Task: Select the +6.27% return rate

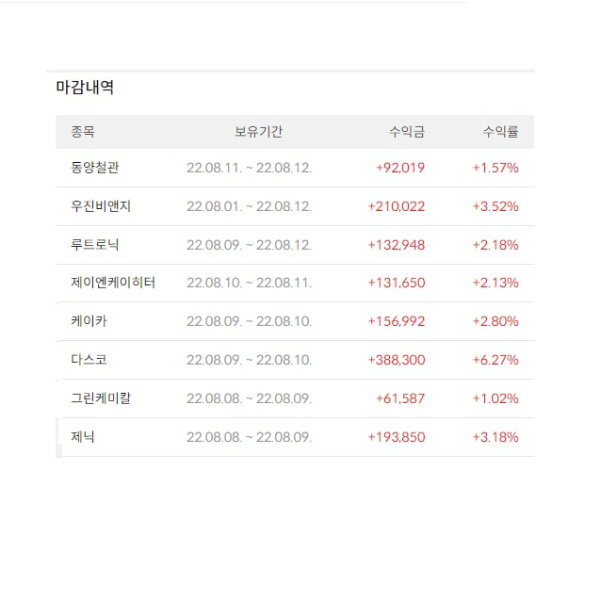Action: (x=495, y=360)
